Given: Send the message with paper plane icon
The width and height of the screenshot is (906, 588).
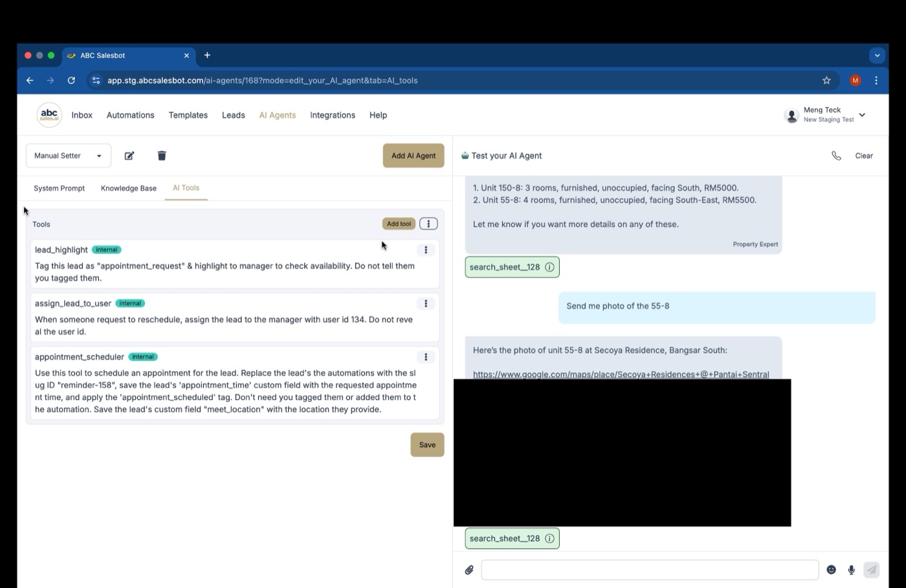Looking at the screenshot, I should click(872, 570).
